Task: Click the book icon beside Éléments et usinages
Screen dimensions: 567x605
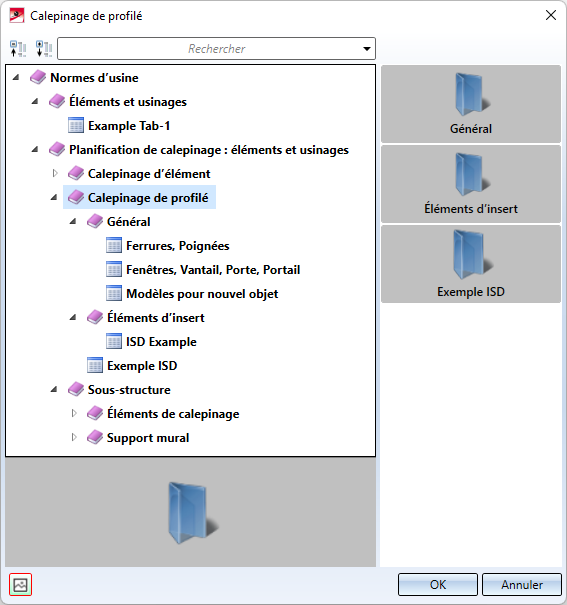Action: click(57, 101)
